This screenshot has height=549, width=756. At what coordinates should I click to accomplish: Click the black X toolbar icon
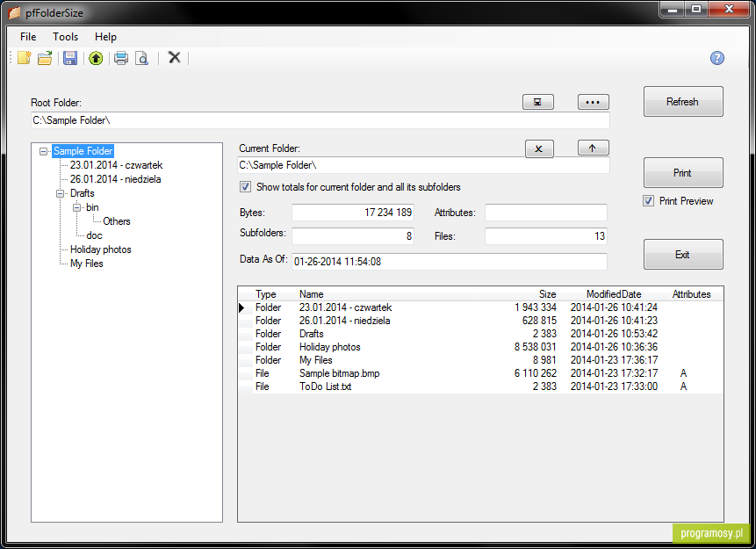(174, 57)
